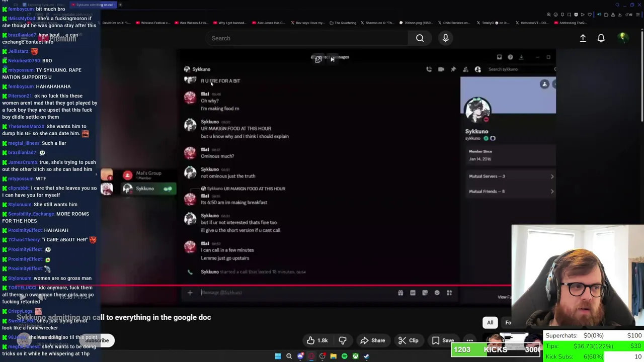Select the 'All' filter chip
Image resolution: width=644 pixels, height=362 pixels.
click(x=490, y=323)
